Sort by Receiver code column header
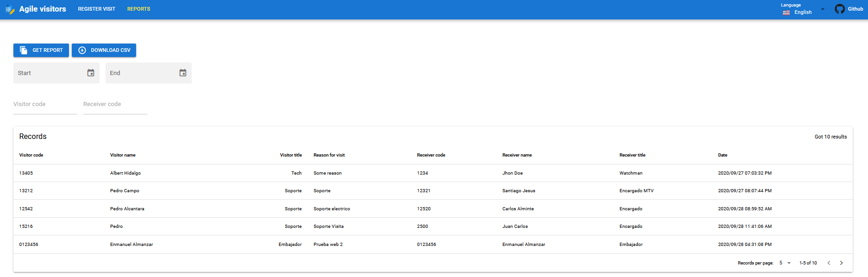 coord(431,155)
